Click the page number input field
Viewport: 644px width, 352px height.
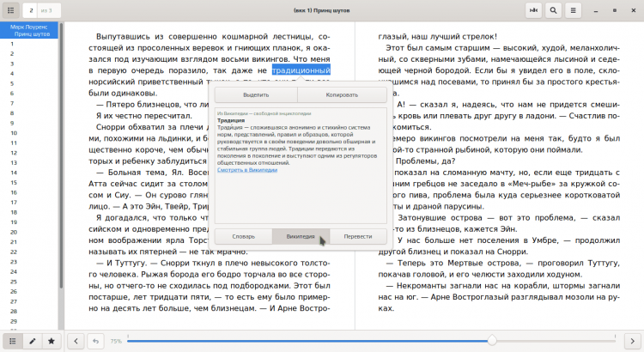point(30,10)
